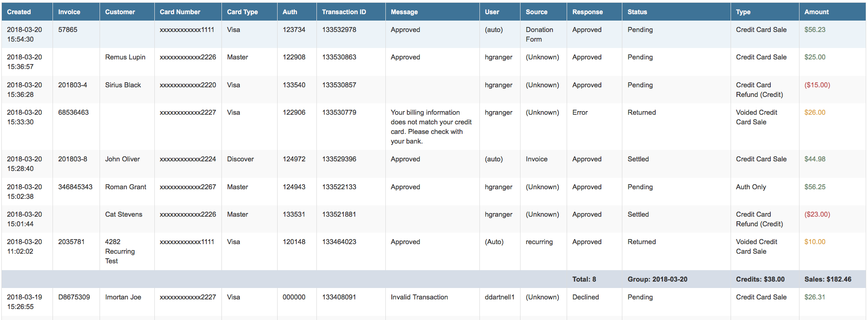Click the Amount column header
The height and width of the screenshot is (320, 868).
pos(816,12)
